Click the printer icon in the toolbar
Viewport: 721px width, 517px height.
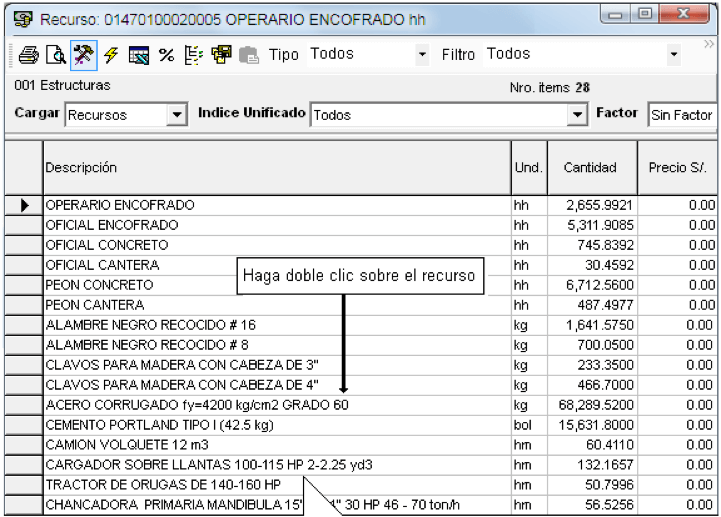28,55
